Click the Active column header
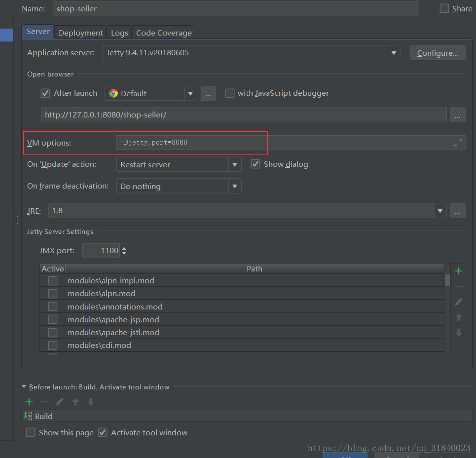This screenshot has width=476, height=458. (x=52, y=269)
